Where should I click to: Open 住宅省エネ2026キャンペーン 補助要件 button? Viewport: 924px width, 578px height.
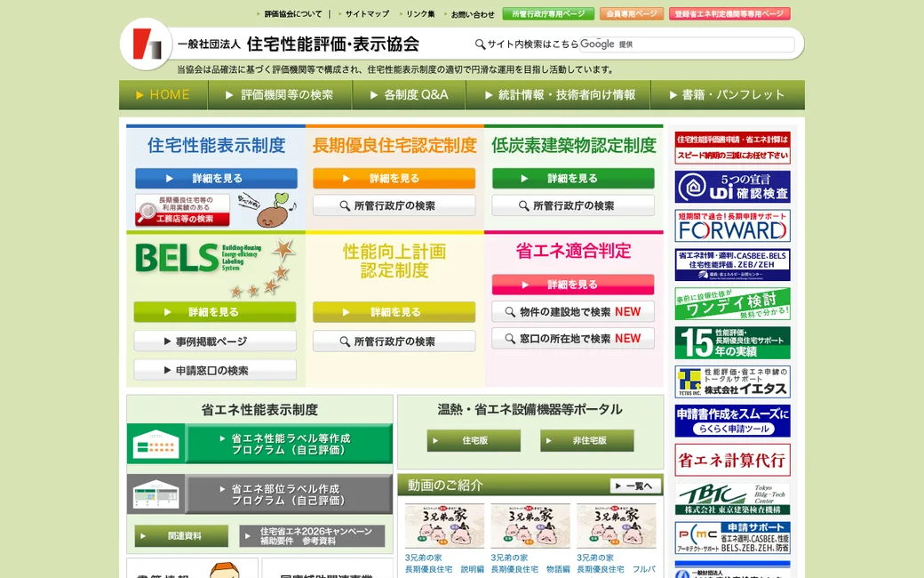(313, 536)
